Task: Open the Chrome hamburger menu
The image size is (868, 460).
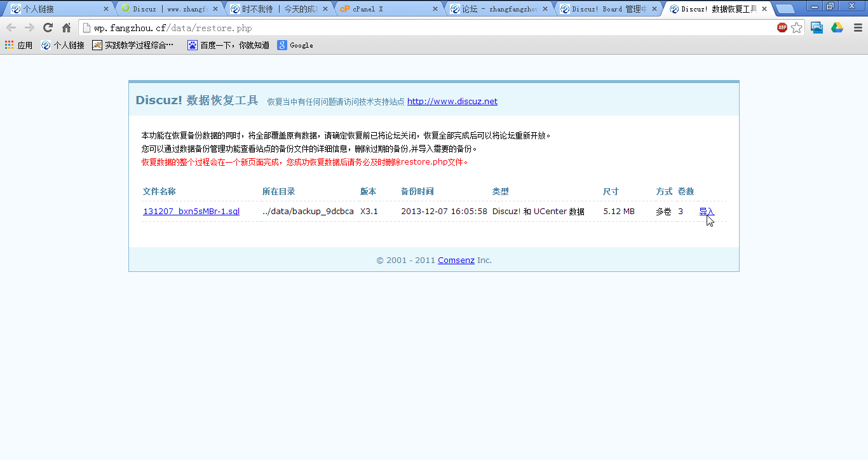Action: click(x=858, y=28)
